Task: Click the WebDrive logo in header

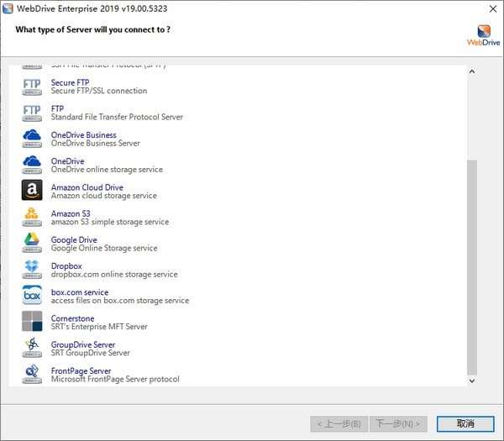Action: click(484, 35)
